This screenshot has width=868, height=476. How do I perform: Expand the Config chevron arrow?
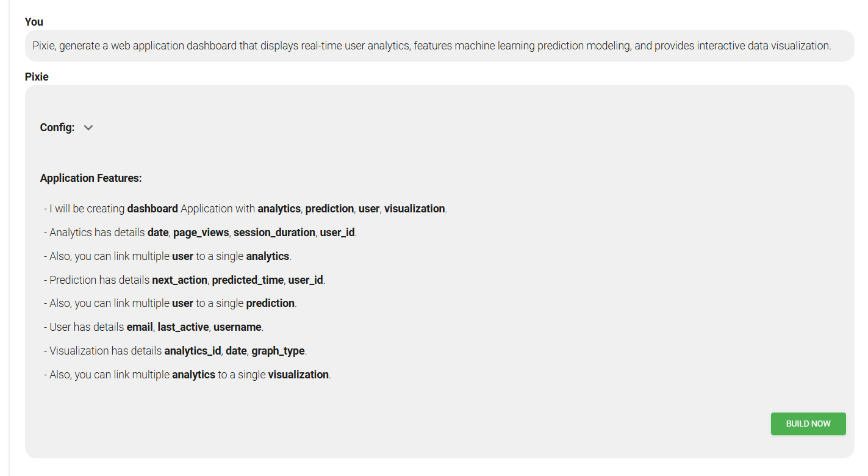coord(88,128)
